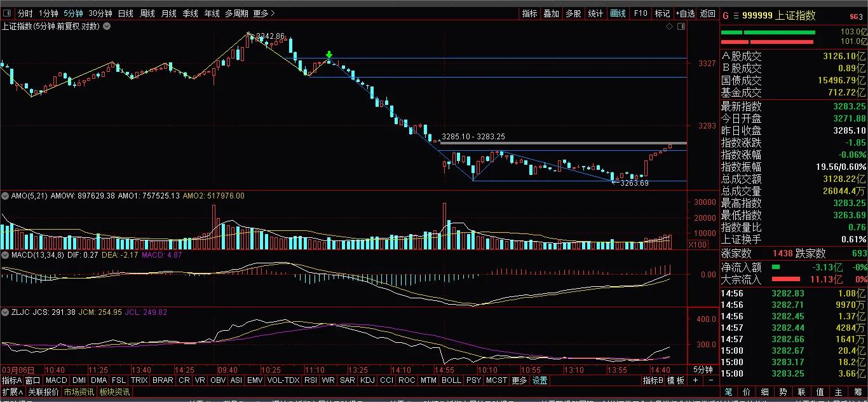
Task: Select the BOLL indicator tab
Action: [x=451, y=380]
